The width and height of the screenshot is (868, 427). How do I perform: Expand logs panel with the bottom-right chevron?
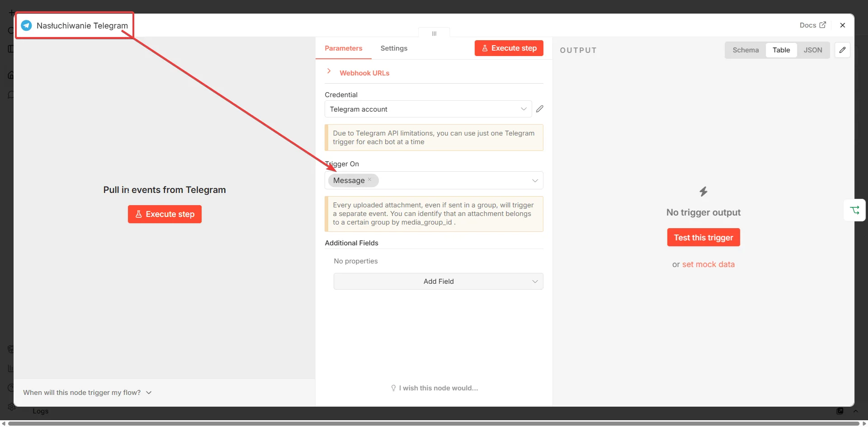pos(855,411)
